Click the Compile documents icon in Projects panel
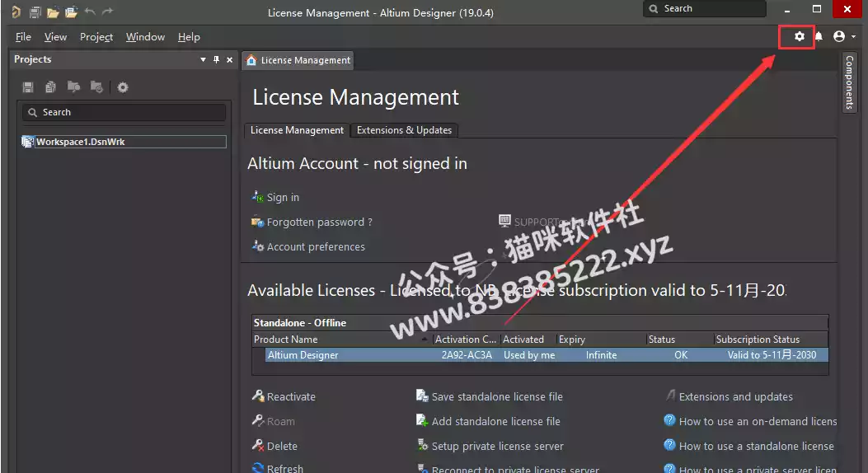This screenshot has width=868, height=473. click(x=50, y=87)
